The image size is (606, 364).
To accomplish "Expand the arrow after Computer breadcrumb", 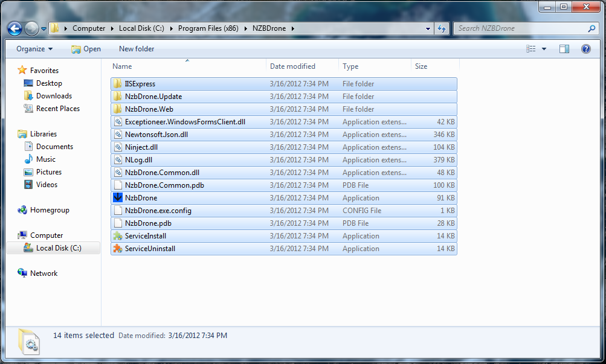I will (x=112, y=28).
